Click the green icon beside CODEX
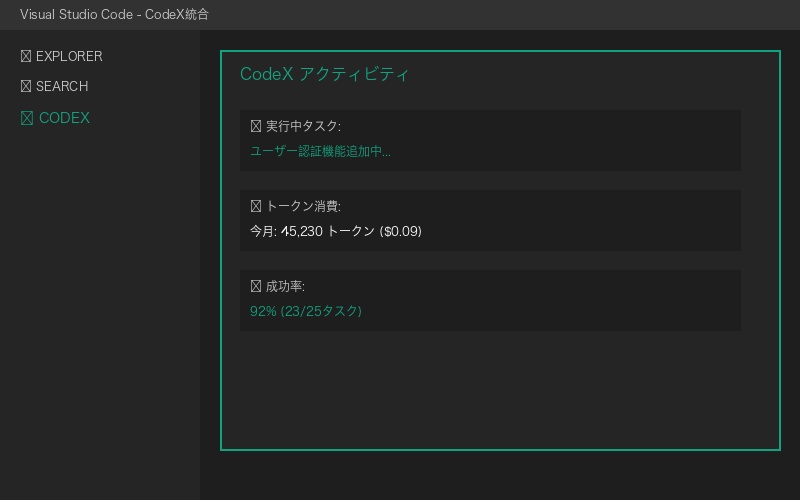Viewport: 800px width, 500px height. tap(27, 118)
